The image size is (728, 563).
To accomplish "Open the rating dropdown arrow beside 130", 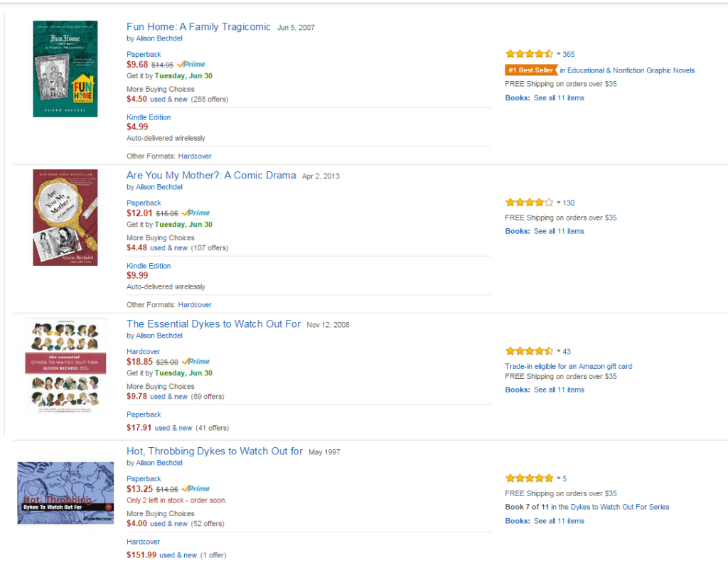I will (x=559, y=203).
